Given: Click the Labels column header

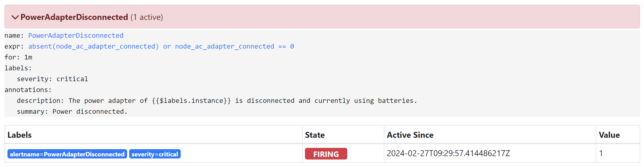Looking at the screenshot, I should 20,135.
